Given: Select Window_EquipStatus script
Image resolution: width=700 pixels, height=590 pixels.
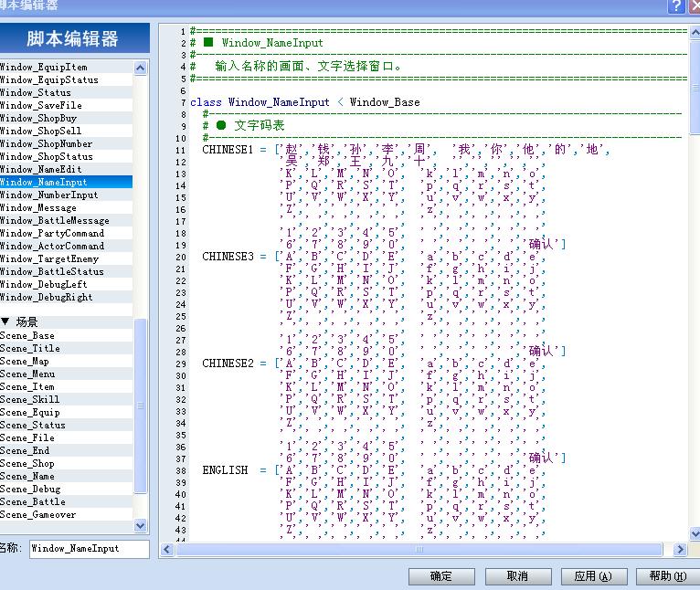Looking at the screenshot, I should (x=66, y=79).
